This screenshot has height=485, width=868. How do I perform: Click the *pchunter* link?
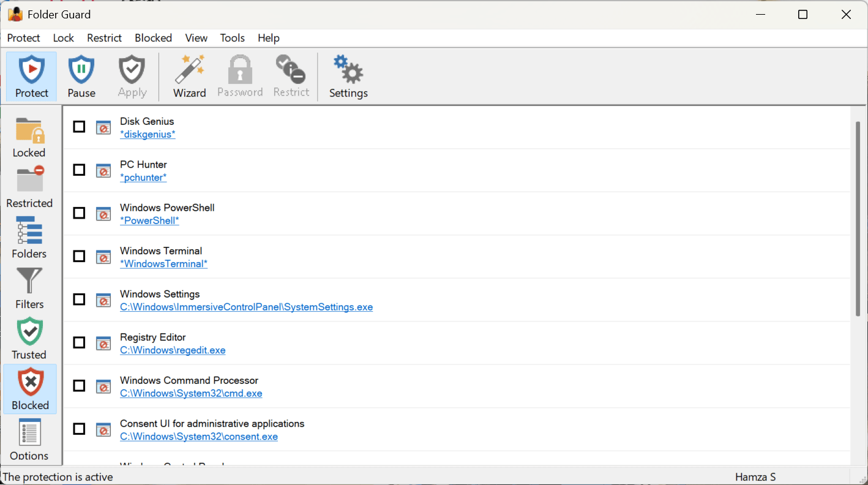pos(143,178)
